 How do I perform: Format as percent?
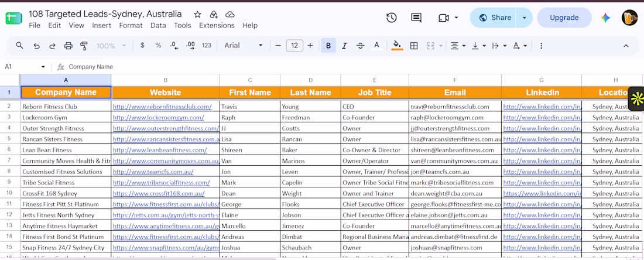coord(158,46)
